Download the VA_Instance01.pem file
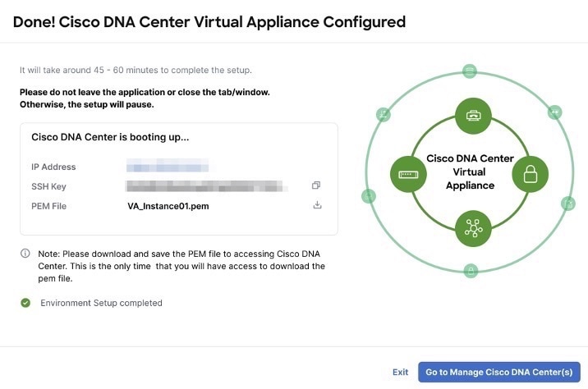This screenshot has width=588, height=389. (x=317, y=205)
